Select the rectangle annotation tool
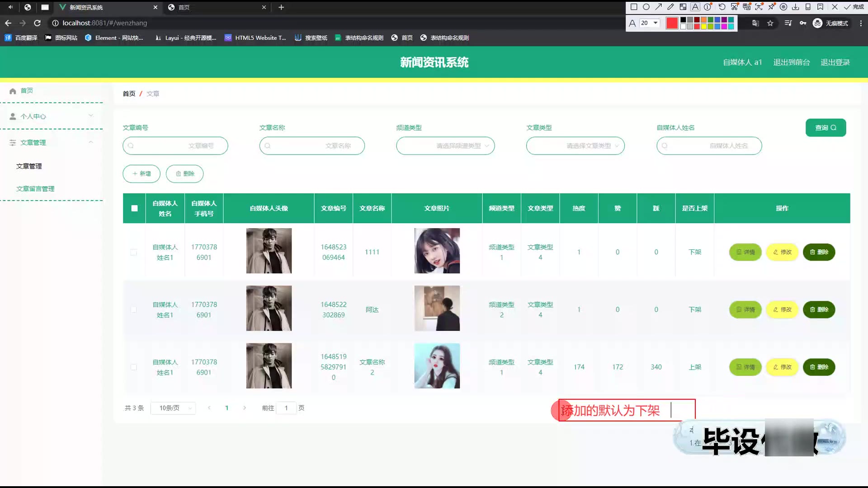 pos(634,7)
